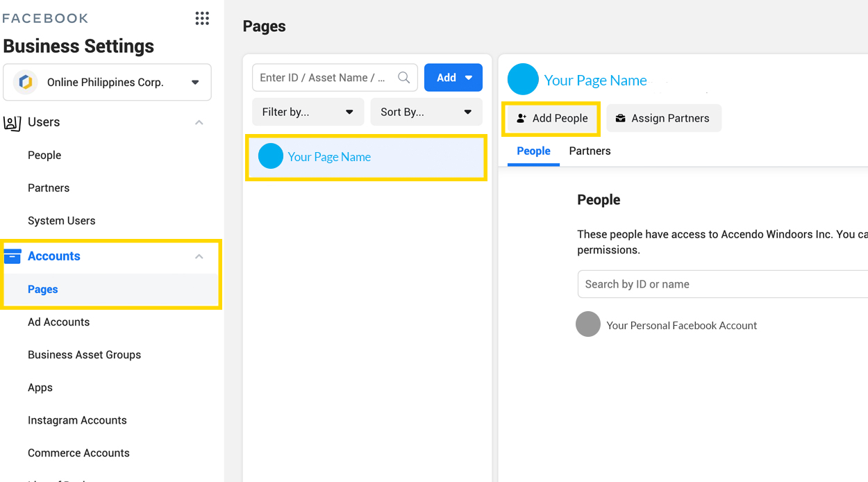Viewport: 868px width, 482px height.
Task: Open the business account selector dropdown
Action: [x=195, y=83]
